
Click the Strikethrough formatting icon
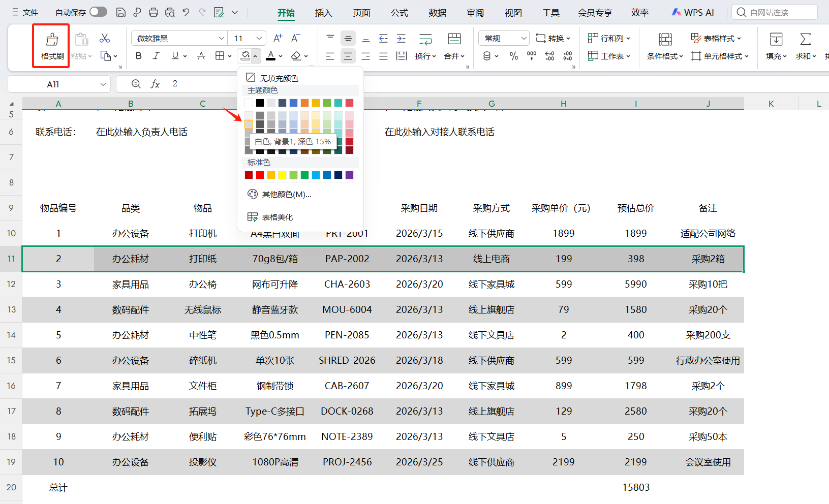[x=201, y=56]
